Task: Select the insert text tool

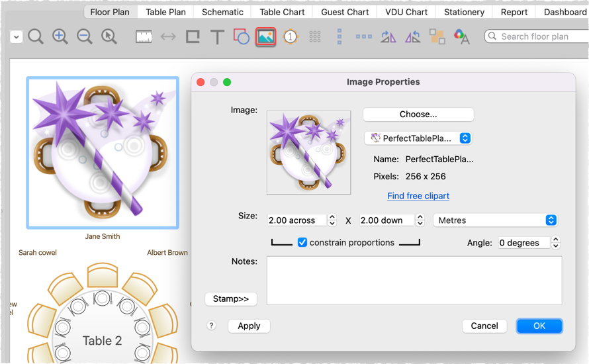Action: 217,37
